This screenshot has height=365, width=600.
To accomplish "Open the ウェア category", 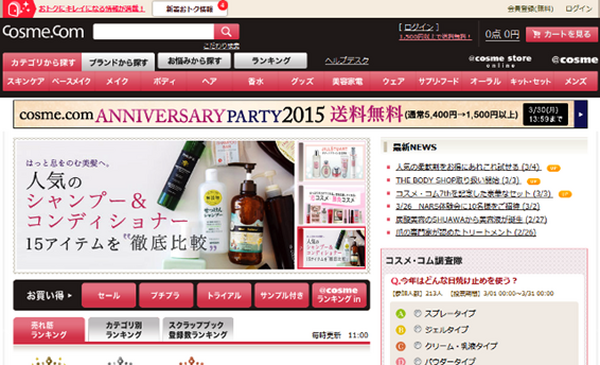I will [393, 81].
